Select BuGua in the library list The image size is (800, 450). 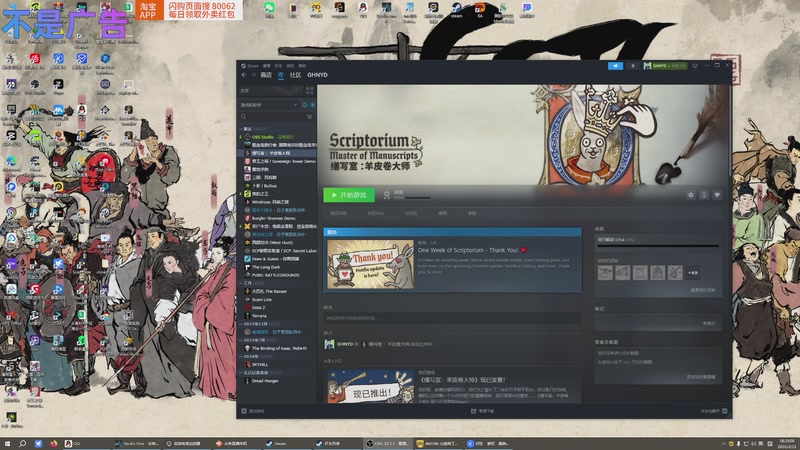coord(278,186)
